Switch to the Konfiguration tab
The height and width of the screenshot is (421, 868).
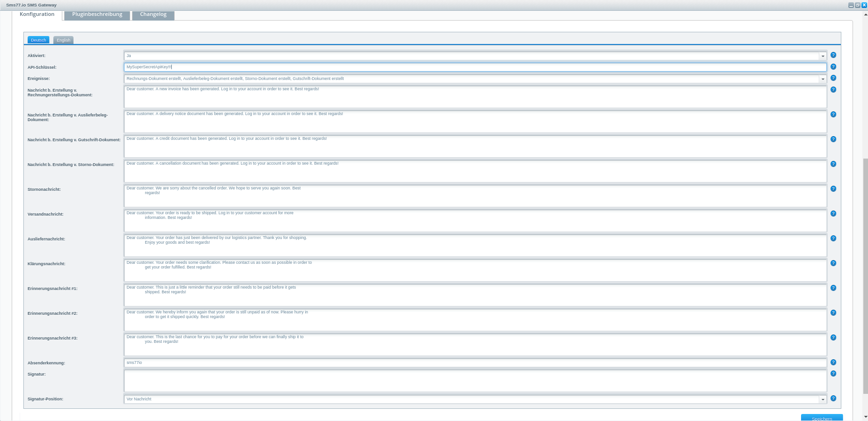tap(37, 15)
